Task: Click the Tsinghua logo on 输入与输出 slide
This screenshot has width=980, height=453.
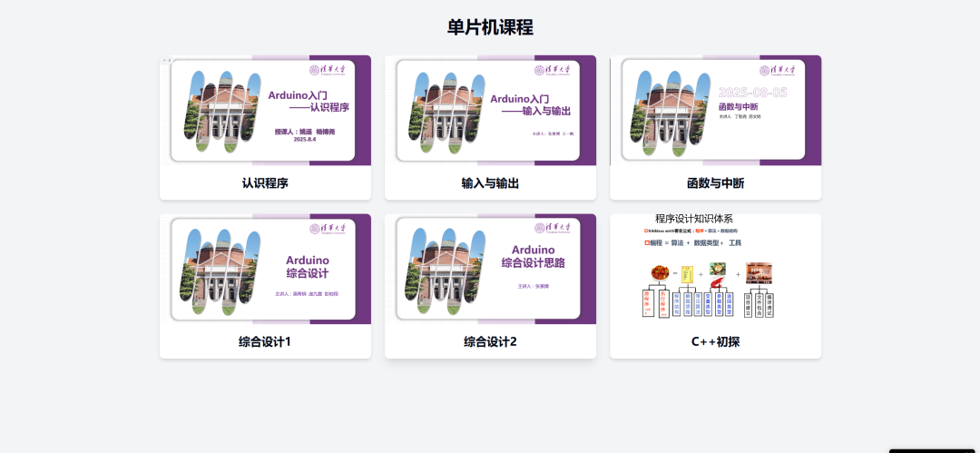Action: tap(553, 71)
